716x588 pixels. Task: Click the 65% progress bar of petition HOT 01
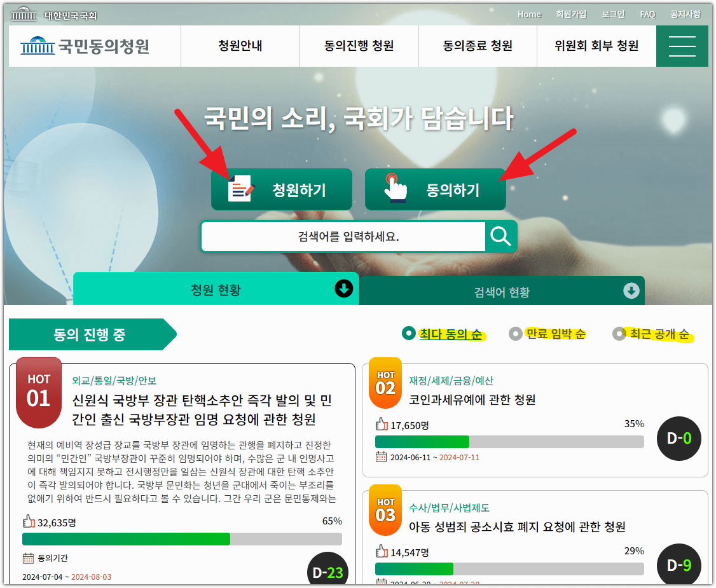point(181,539)
